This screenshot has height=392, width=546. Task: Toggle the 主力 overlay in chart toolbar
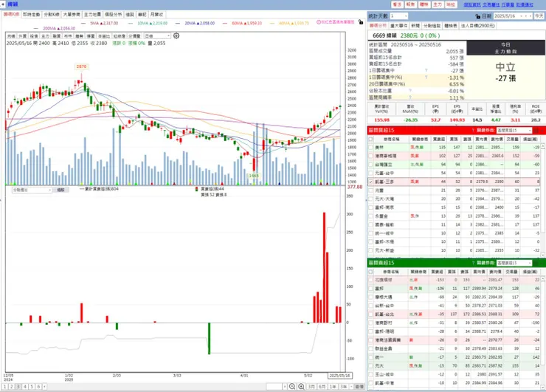(45, 36)
